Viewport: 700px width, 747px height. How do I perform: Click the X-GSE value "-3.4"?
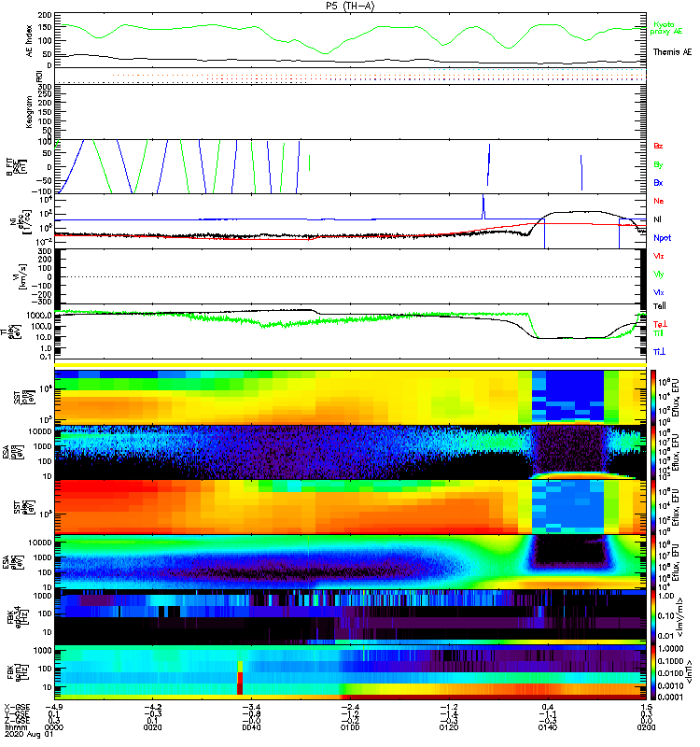pyautogui.click(x=251, y=708)
